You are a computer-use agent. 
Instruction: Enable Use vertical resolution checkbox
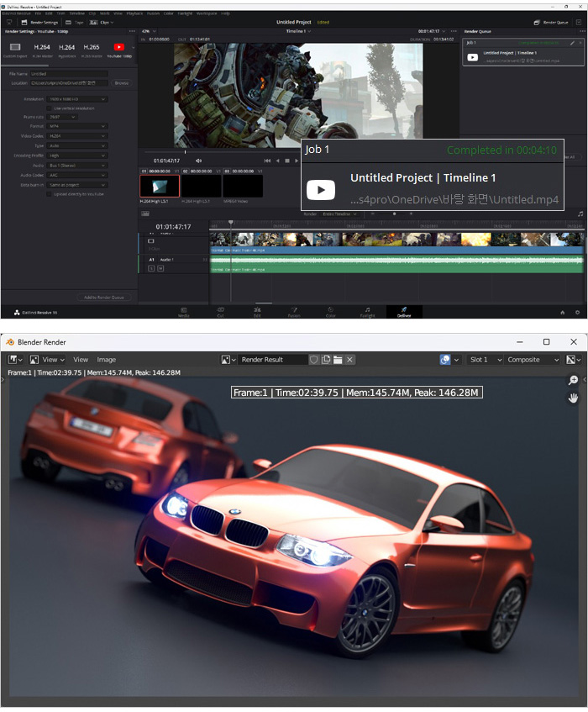click(49, 108)
